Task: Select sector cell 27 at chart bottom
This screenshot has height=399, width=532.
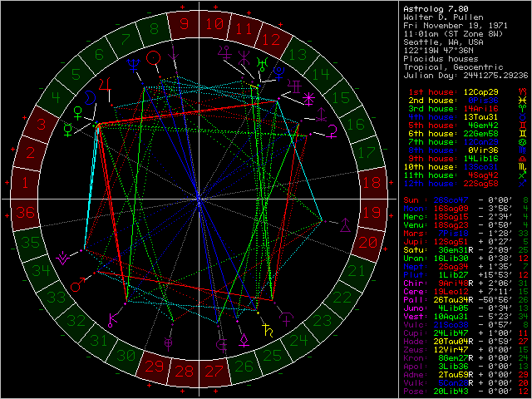Action: [214, 372]
